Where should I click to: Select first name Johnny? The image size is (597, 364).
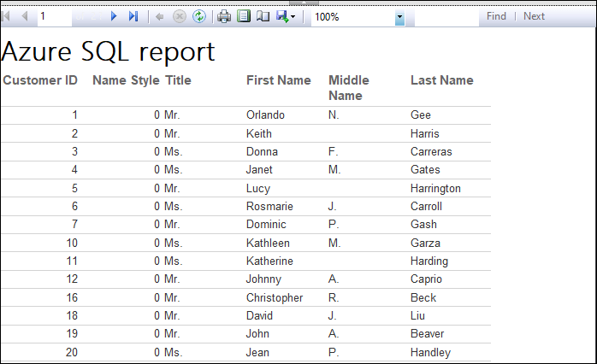(263, 279)
